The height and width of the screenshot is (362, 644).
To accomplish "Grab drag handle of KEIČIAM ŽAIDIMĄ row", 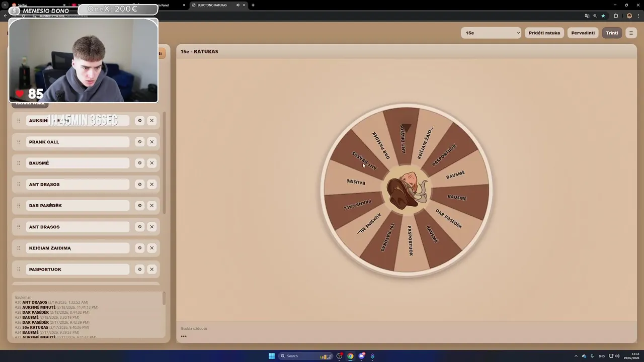I will pos(19,248).
